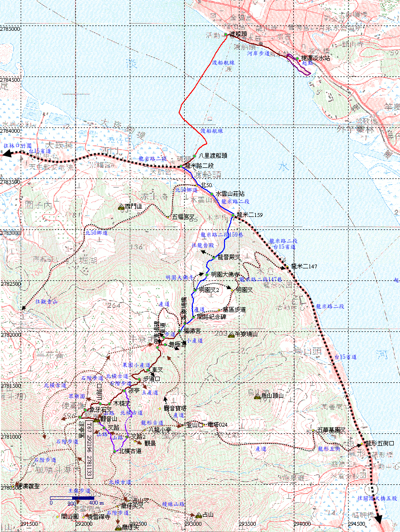The height and width of the screenshot is (532, 400).
Task: Select the 水雲山莊站 waypoint on blue route
Action: coord(212,193)
